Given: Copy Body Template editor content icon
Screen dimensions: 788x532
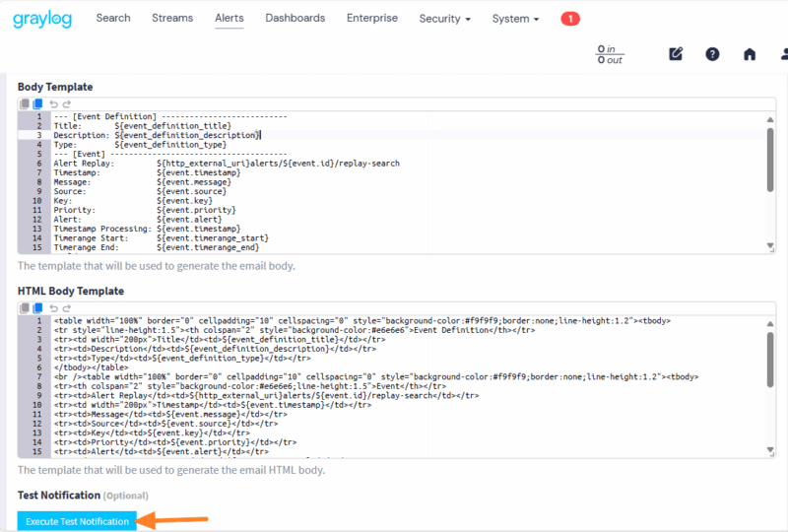Looking at the screenshot, I should point(24,104).
